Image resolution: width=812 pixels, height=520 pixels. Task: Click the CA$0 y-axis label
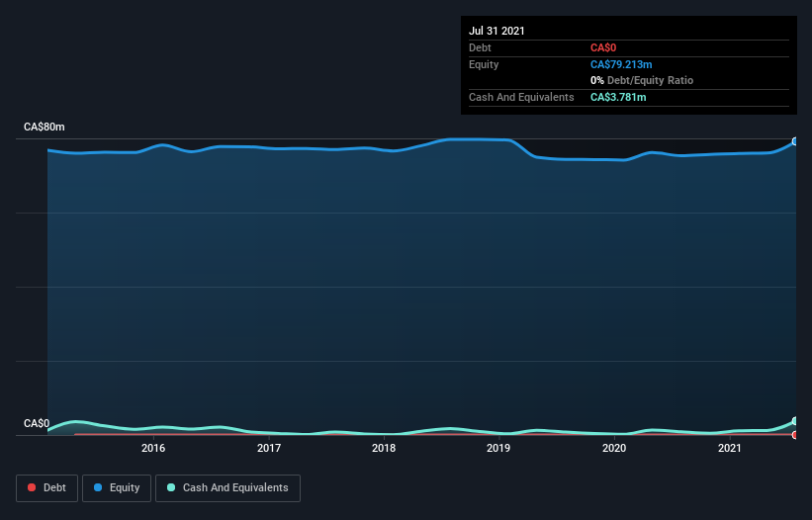(37, 423)
